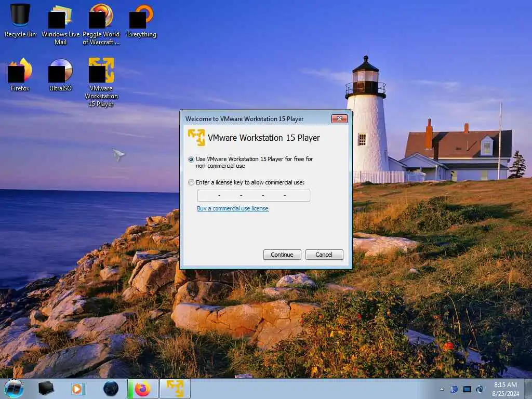
Task: Open the black box taskbar icon
Action: point(46,389)
